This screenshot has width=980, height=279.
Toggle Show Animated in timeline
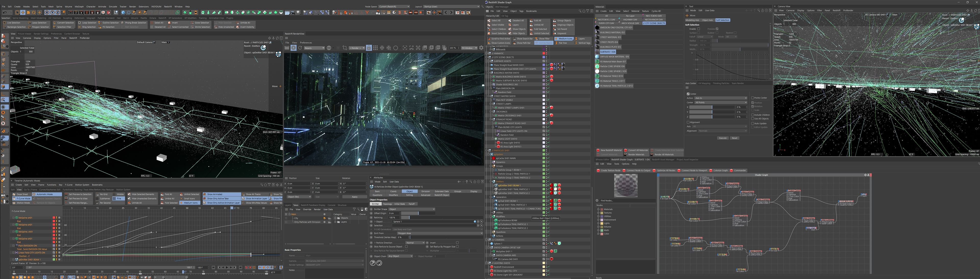coord(222,194)
